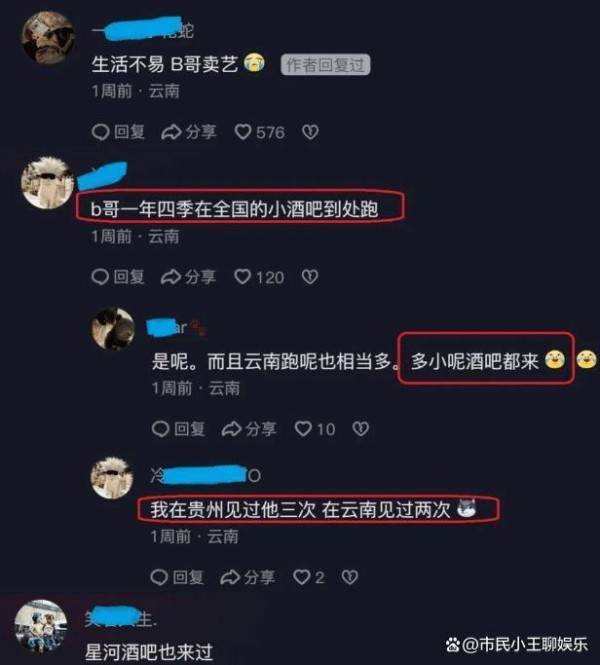Dislike the comment '生活不易 B哥卖艺'
600x665 pixels.
point(310,132)
